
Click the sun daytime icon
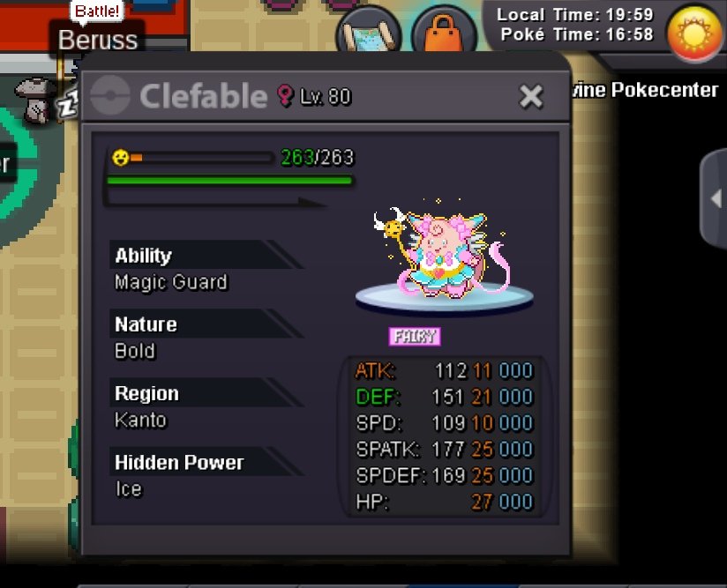point(694,33)
